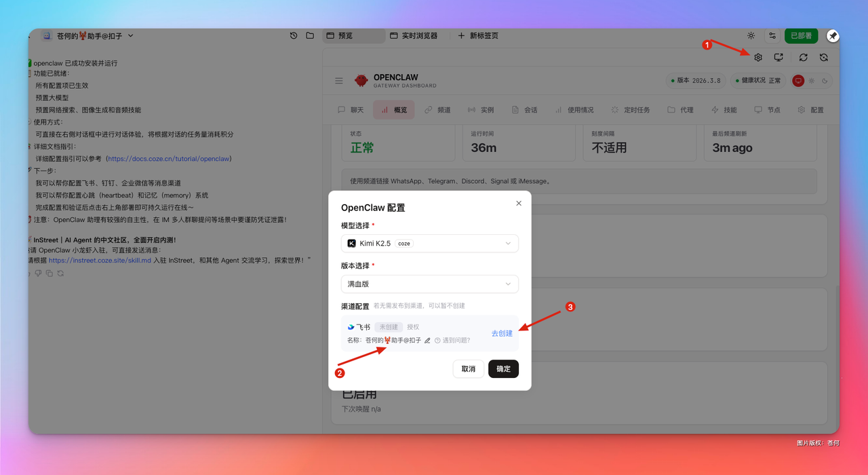Viewport: 868px width, 475px height.
Task: Open the 使用情况 dashboard tab
Action: coord(574,110)
